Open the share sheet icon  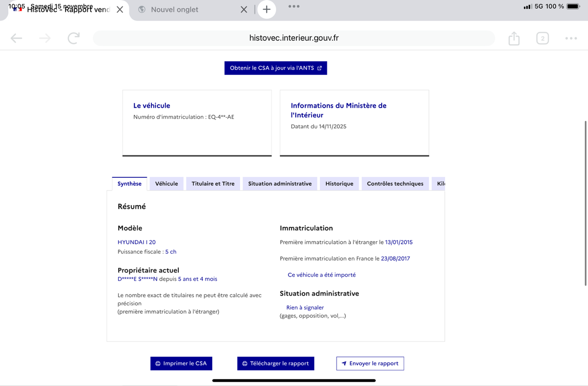[514, 38]
